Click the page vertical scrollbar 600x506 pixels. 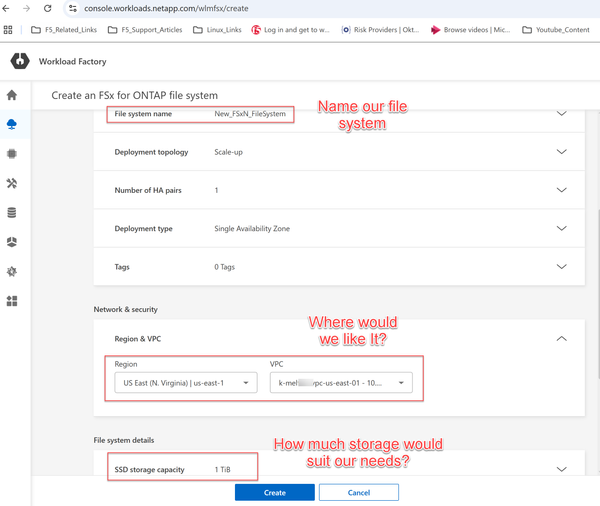coord(598,295)
